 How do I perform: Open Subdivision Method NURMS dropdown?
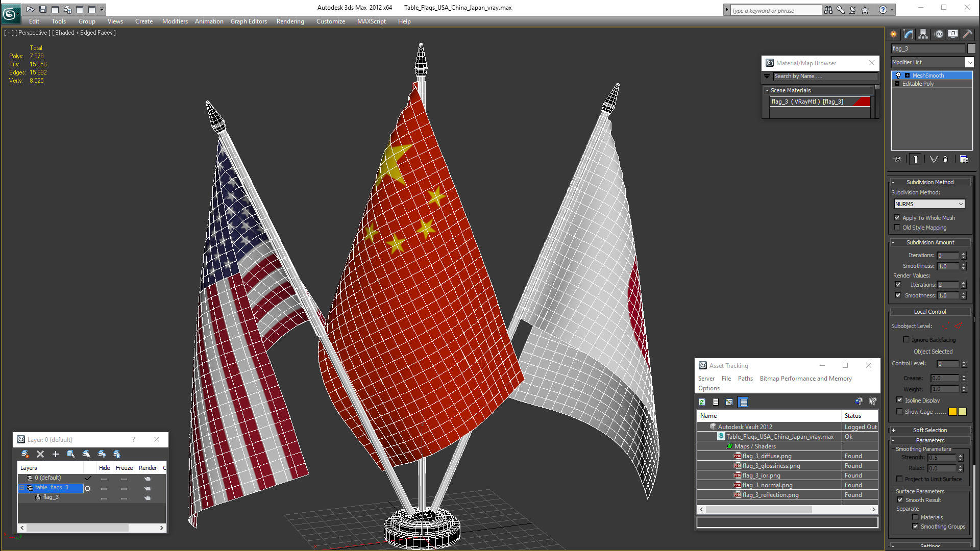tap(929, 204)
